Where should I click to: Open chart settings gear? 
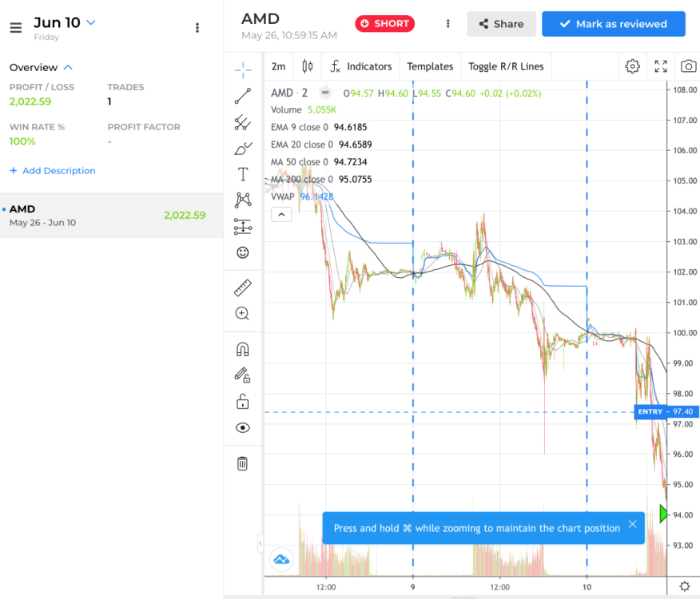coord(633,66)
